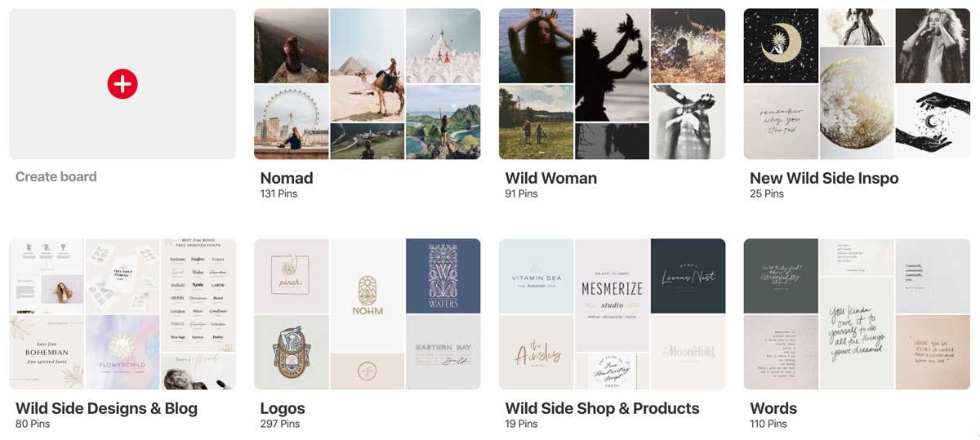Select the pinch. logo thumbnail
This screenshot has width=980, height=440.
pos(292,276)
